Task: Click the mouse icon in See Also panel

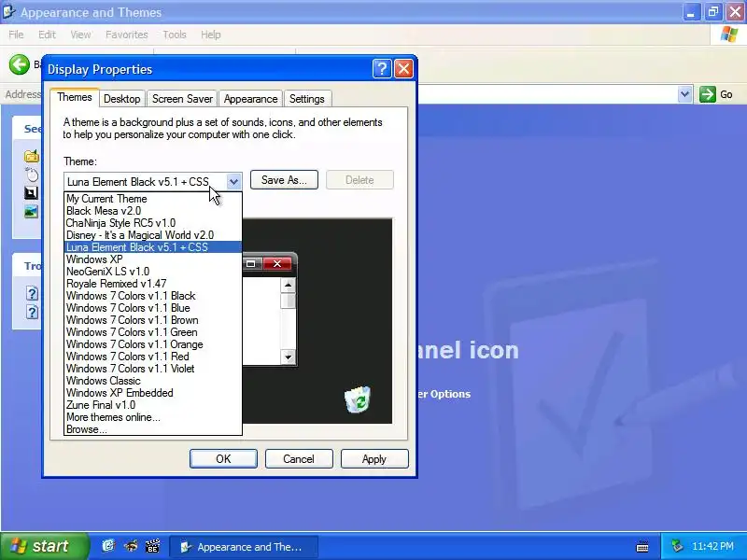Action: (32, 175)
